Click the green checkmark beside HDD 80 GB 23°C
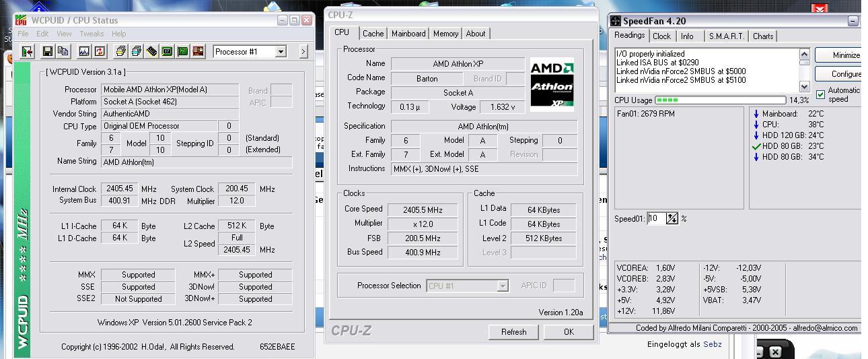The width and height of the screenshot is (868, 359). click(756, 146)
